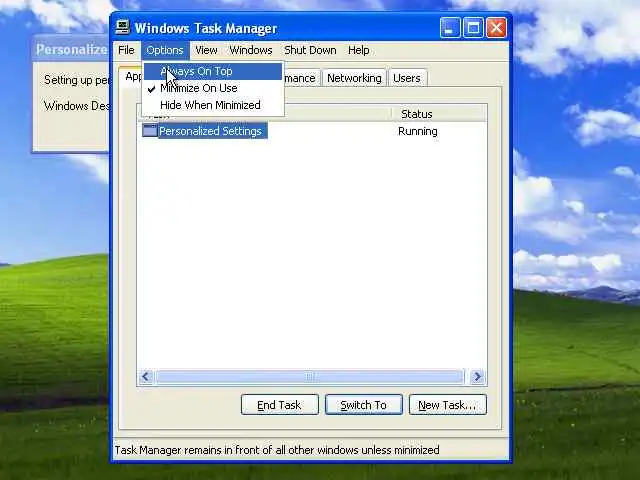Open the Windows menu
Screen dimensions: 640x480
251,50
